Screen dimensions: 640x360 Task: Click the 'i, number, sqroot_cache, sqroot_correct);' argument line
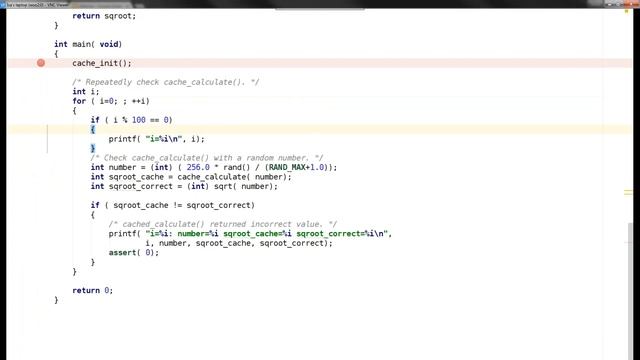pyautogui.click(x=239, y=243)
